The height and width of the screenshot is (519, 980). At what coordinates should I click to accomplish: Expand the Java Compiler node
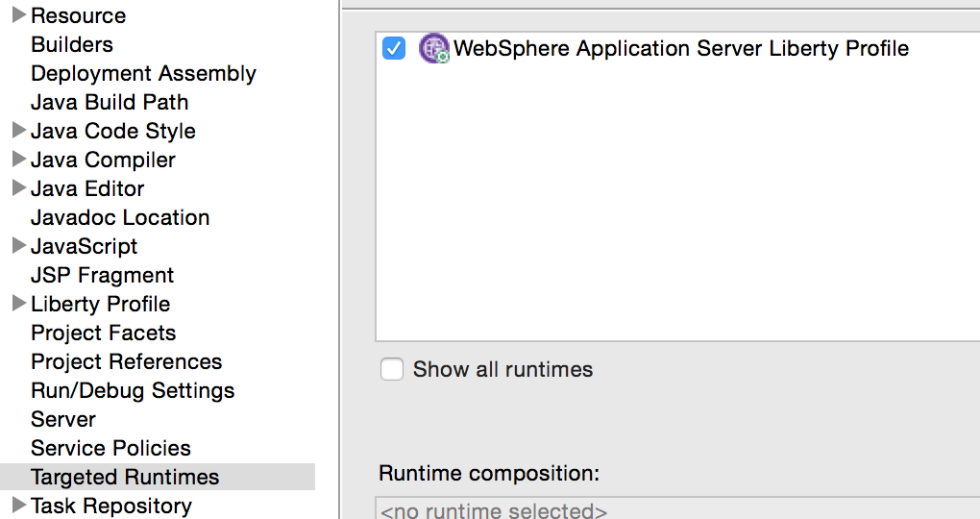coord(19,159)
